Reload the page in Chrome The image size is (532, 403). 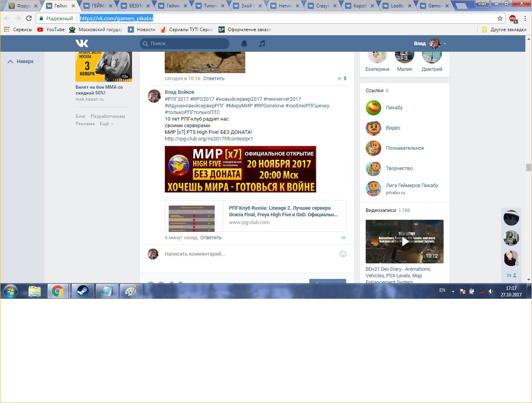29,18
